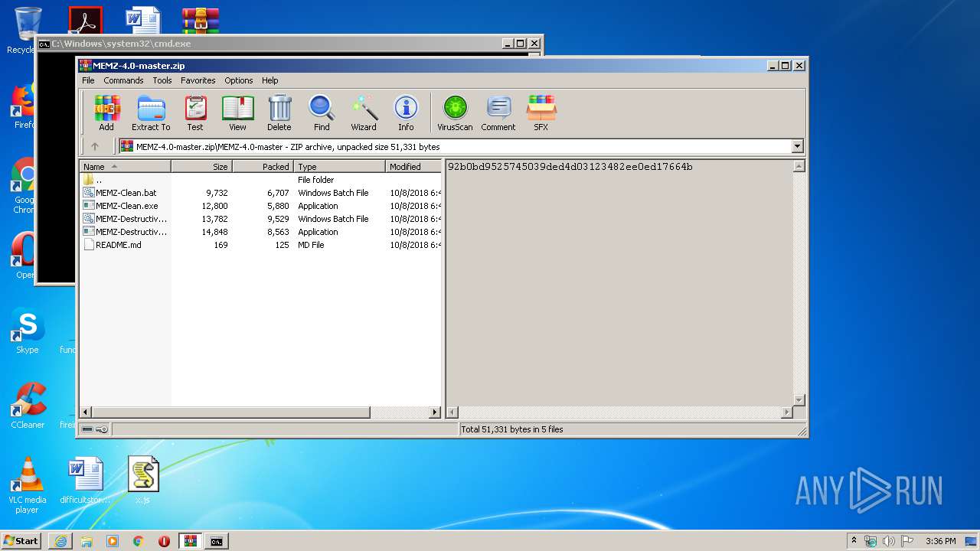Screen dimensions: 980x551
Task: Sort file list by Packed column
Action: (x=263, y=167)
